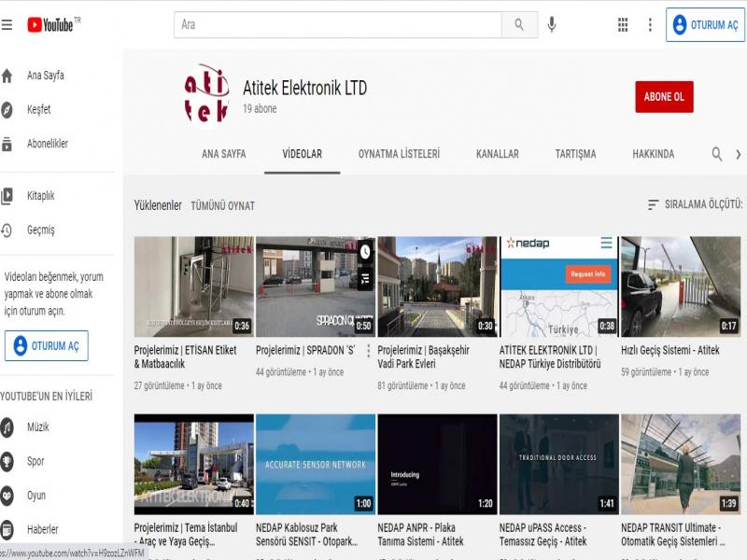Switch to the Ana Sayfa channel tab

224,154
